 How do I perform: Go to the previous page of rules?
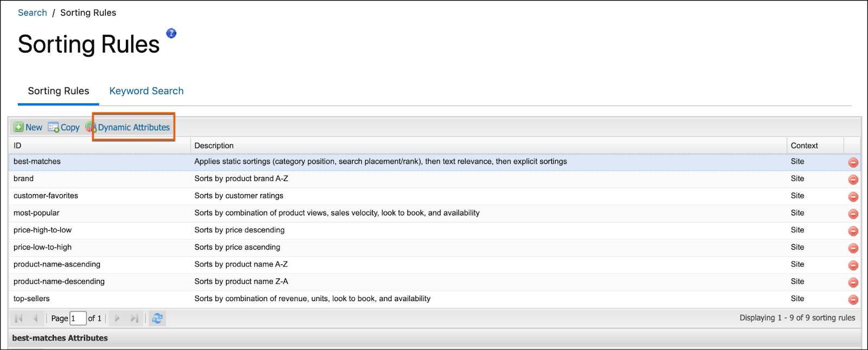tap(35, 319)
